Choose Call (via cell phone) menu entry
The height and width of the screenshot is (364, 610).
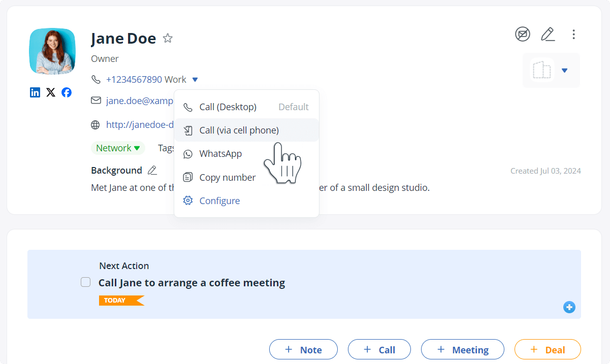pos(239,130)
